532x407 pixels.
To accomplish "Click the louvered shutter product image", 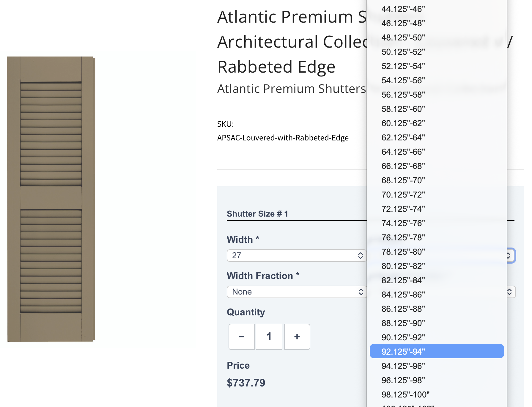I will click(51, 199).
